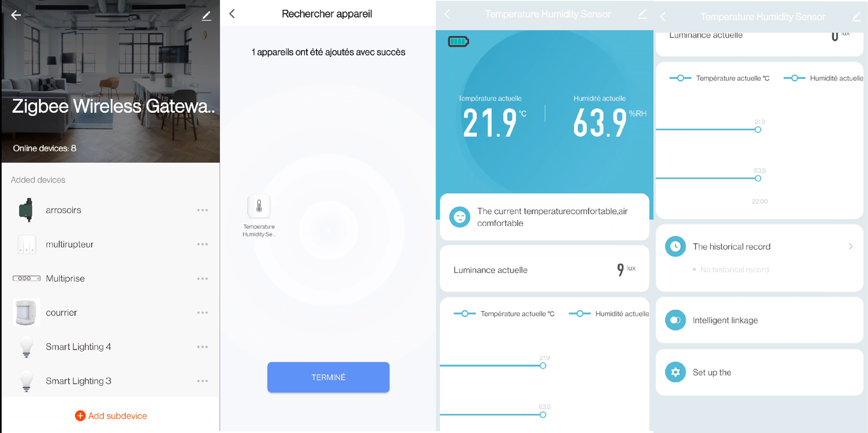
Task: Select the courrier sensor entry
Action: click(111, 313)
